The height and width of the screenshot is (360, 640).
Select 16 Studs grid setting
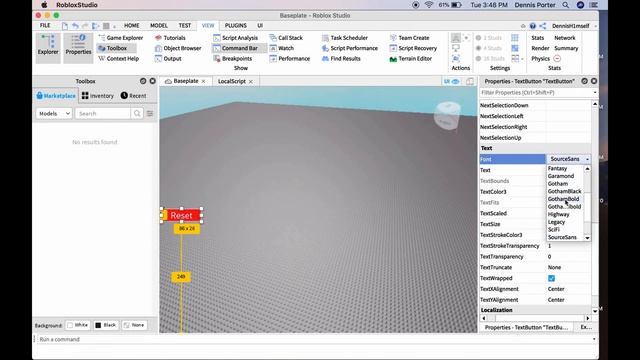pos(490,59)
